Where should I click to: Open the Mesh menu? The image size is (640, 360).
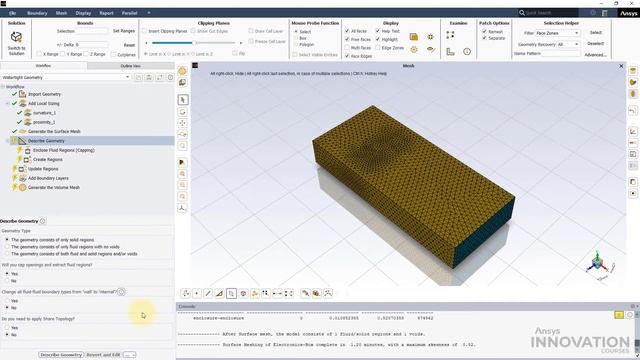click(x=61, y=13)
